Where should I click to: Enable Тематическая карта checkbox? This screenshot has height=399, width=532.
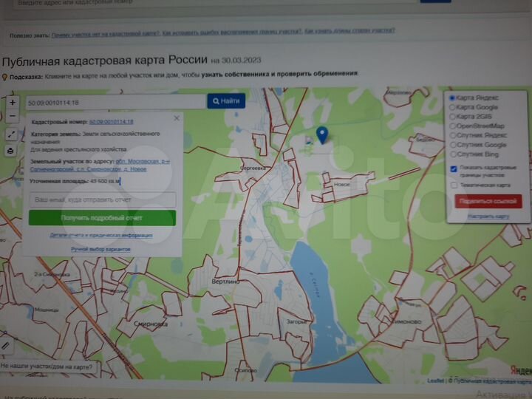[x=454, y=185]
